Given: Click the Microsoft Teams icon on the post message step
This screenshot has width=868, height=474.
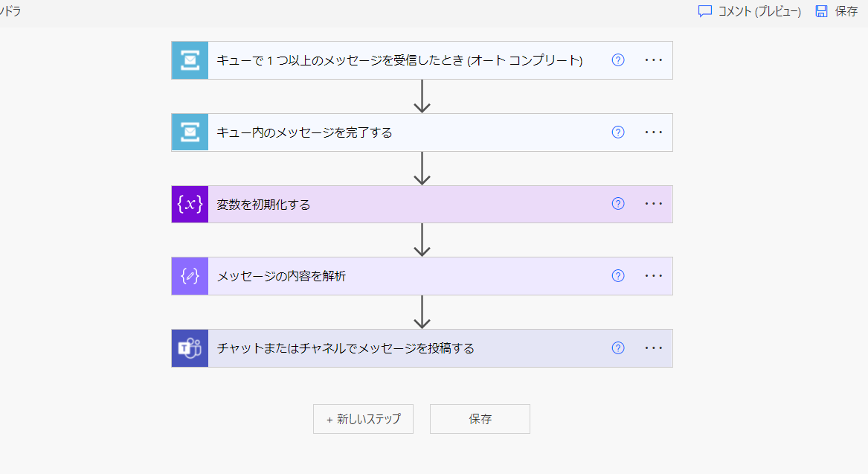Looking at the screenshot, I should 190,348.
